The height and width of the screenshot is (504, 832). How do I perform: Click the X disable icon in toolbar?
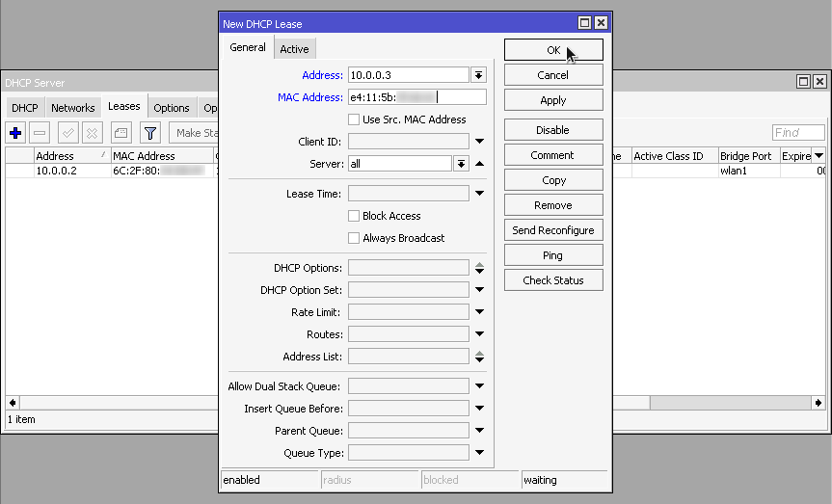[x=92, y=133]
